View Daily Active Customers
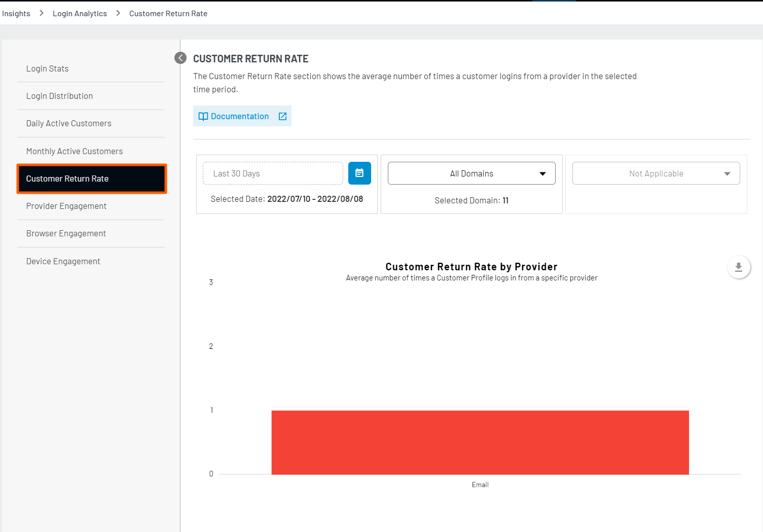The width and height of the screenshot is (763, 532). [x=68, y=123]
